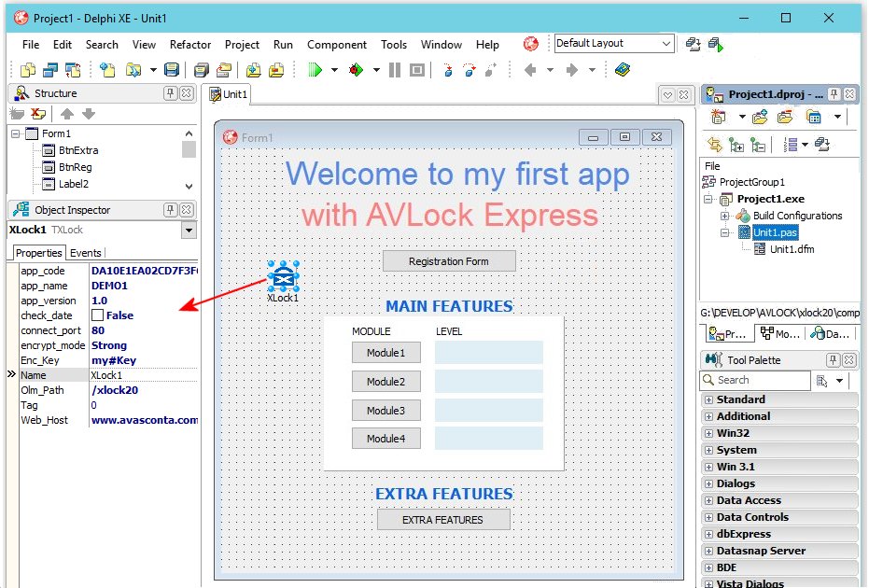Click the Sync (yellow arrows) Project Manager icon
The width and height of the screenshot is (869, 588).
pos(715,145)
